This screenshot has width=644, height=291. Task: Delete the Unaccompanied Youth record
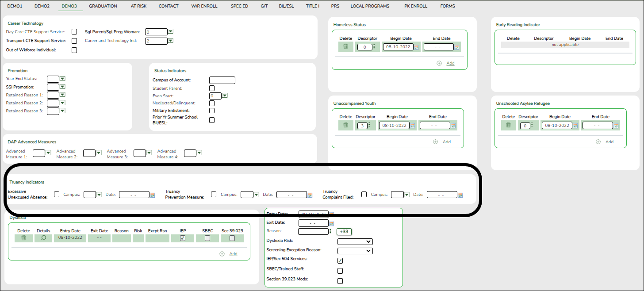tap(345, 125)
